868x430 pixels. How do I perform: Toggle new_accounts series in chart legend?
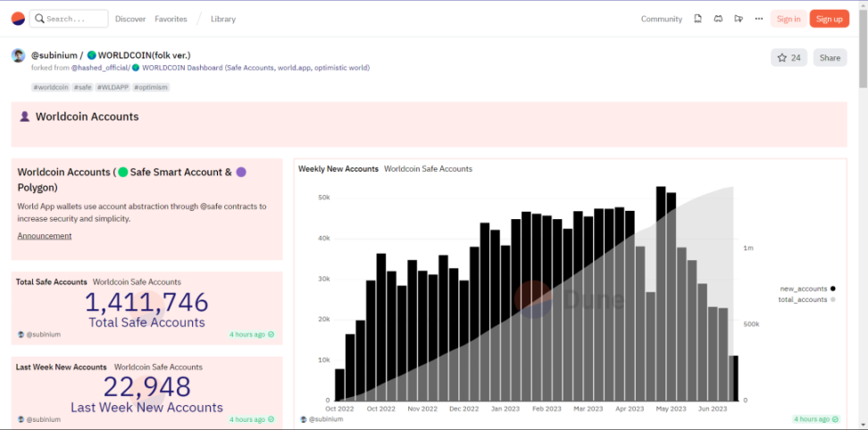[x=806, y=289]
